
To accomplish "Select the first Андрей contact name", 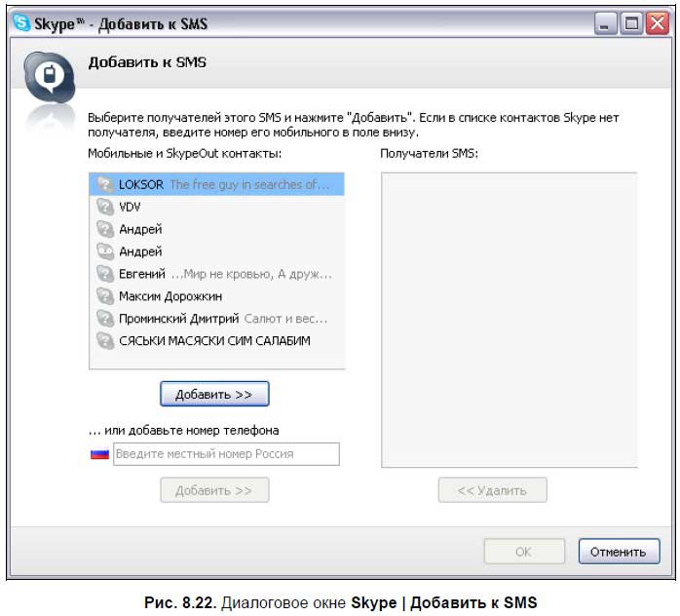I will point(140,229).
